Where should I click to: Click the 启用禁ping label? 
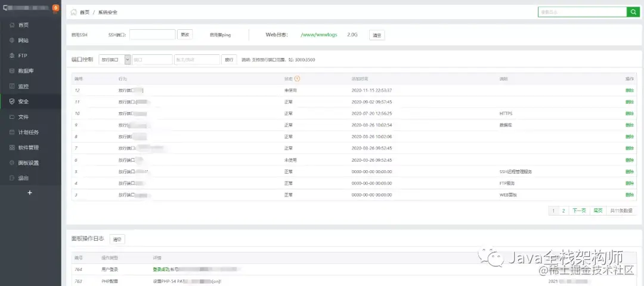[220, 35]
